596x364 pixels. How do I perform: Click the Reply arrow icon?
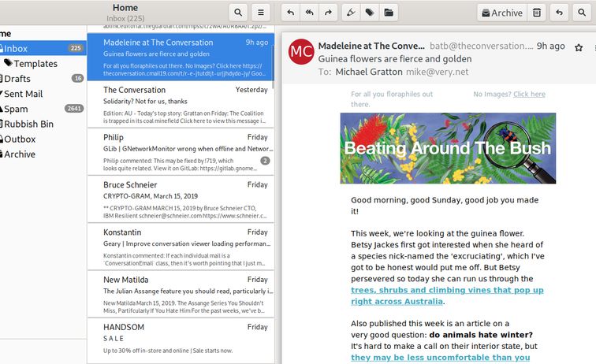[x=291, y=13]
